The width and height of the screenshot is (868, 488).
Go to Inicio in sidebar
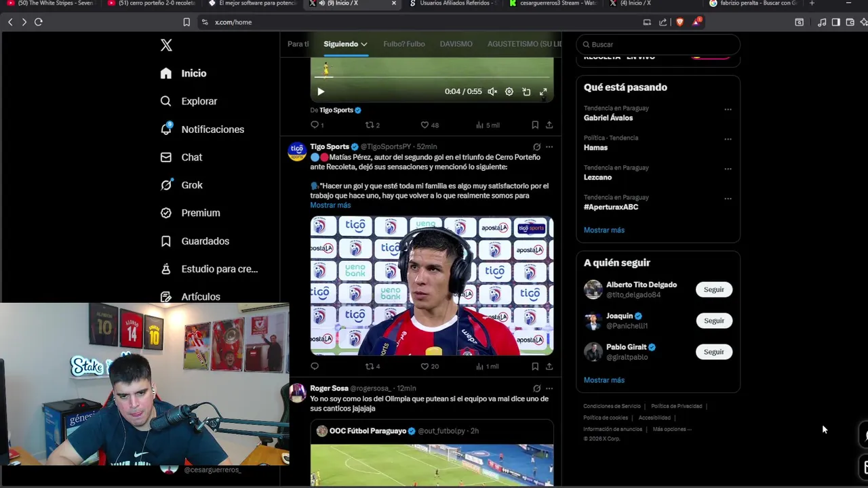(184, 73)
